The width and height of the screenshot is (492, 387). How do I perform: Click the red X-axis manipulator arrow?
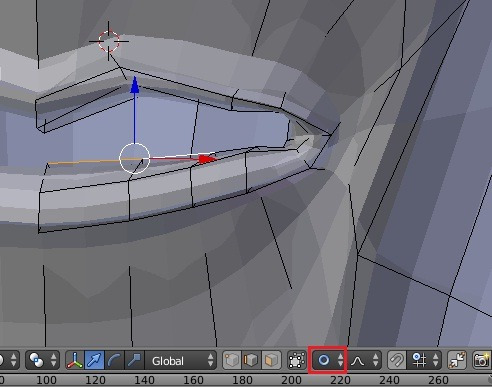207,159
